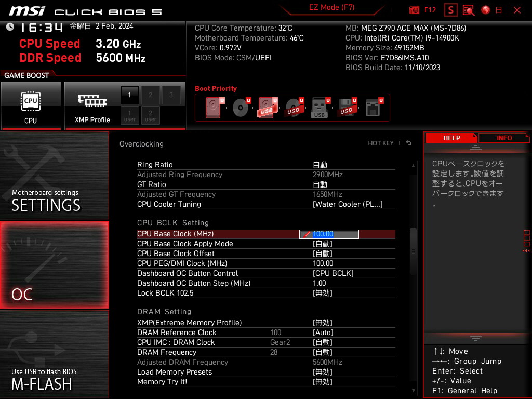Click the back arrow next to HOT KEY
The height and width of the screenshot is (399, 532).
pos(409,143)
